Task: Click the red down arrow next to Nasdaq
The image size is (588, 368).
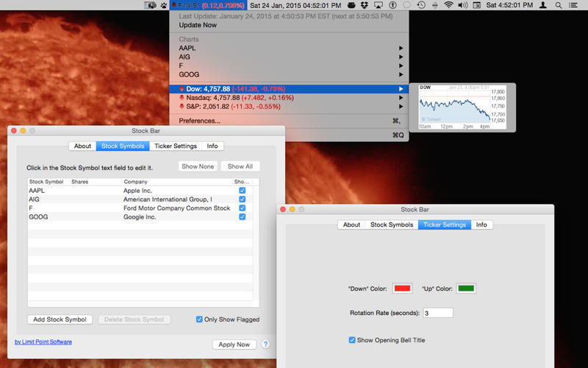Action: coord(182,98)
